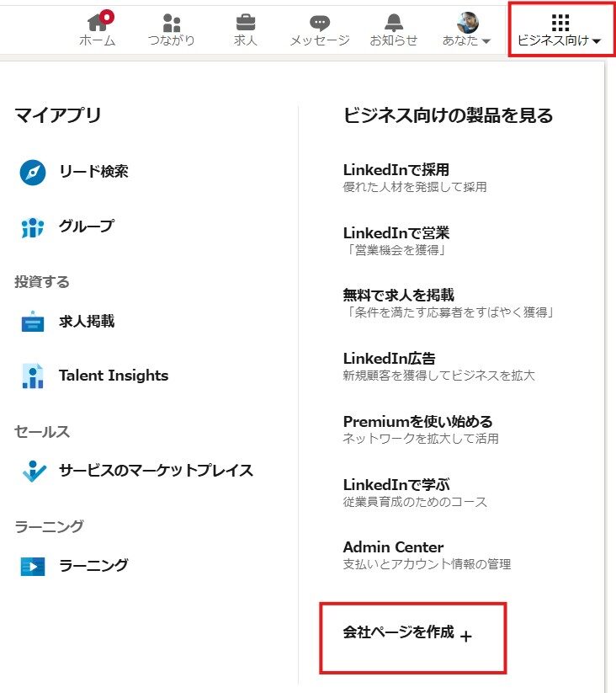This screenshot has height=693, width=616.
Task: Select the ホーム nav label
Action: coord(97,40)
